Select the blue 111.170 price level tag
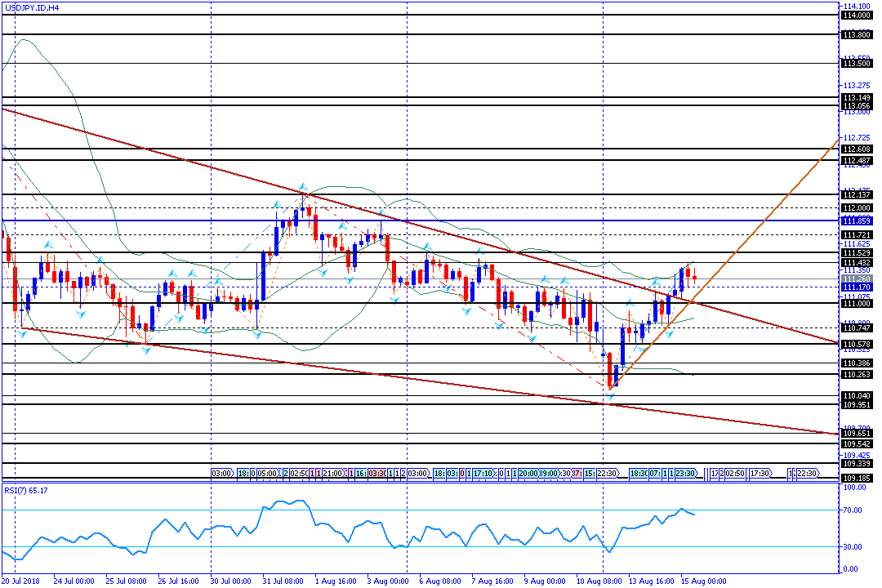Viewport: 882px width, 588px height. tap(855, 287)
